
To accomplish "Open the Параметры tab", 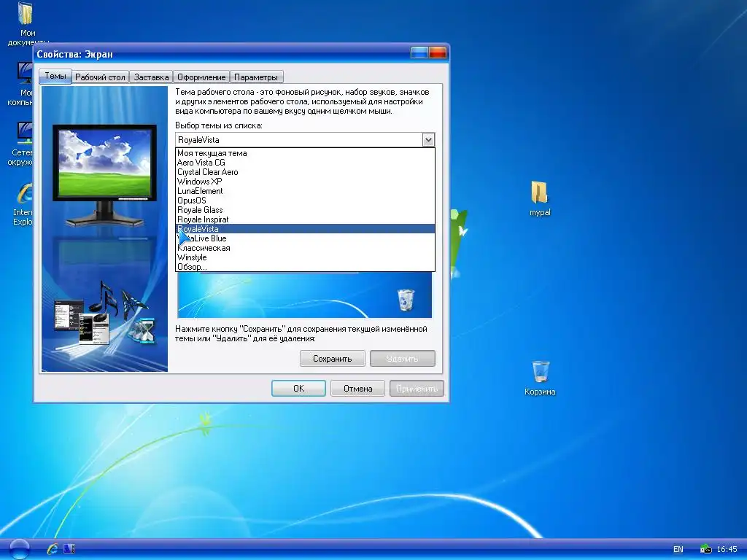I will pyautogui.click(x=256, y=77).
